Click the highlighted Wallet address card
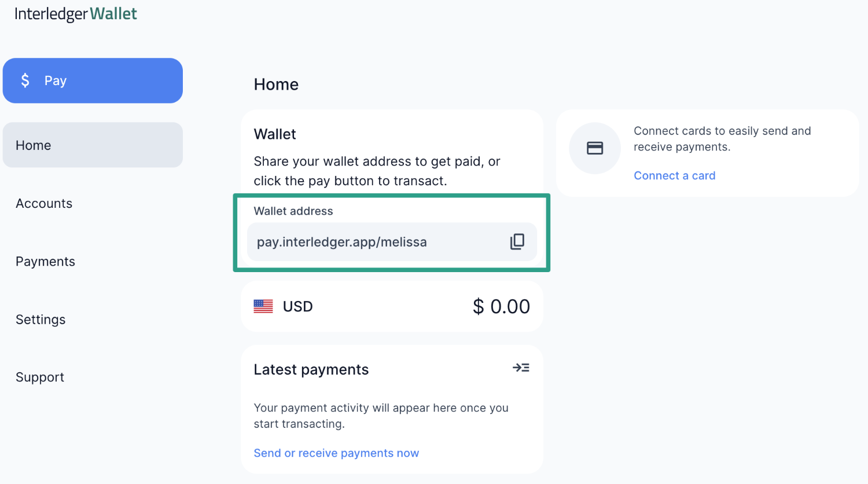This screenshot has height=484, width=868. [392, 233]
